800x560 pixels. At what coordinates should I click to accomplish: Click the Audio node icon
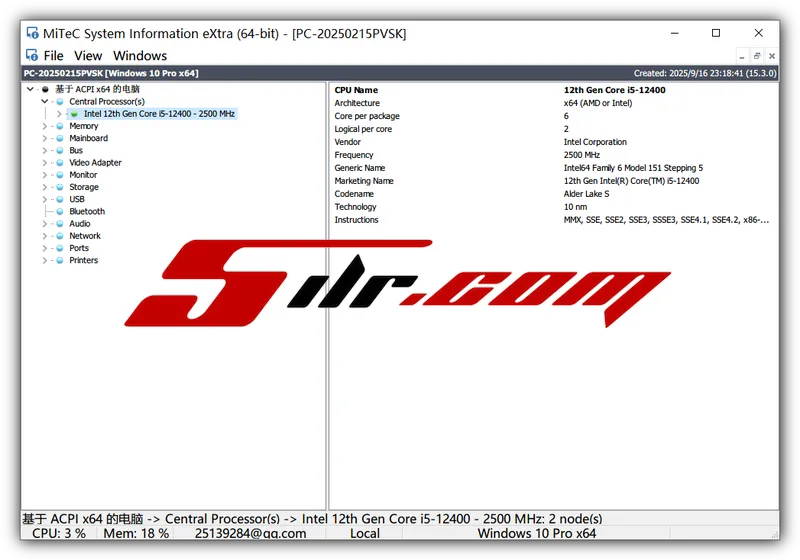click(x=60, y=224)
